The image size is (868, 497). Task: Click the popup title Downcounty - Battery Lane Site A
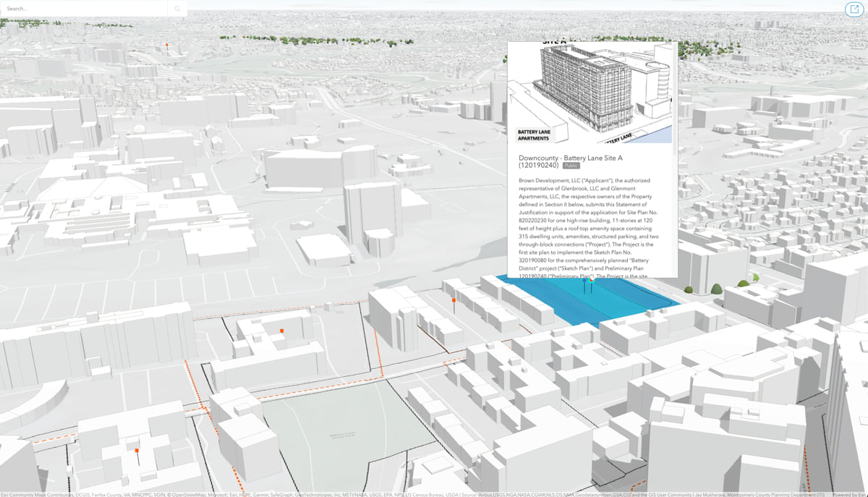(571, 161)
